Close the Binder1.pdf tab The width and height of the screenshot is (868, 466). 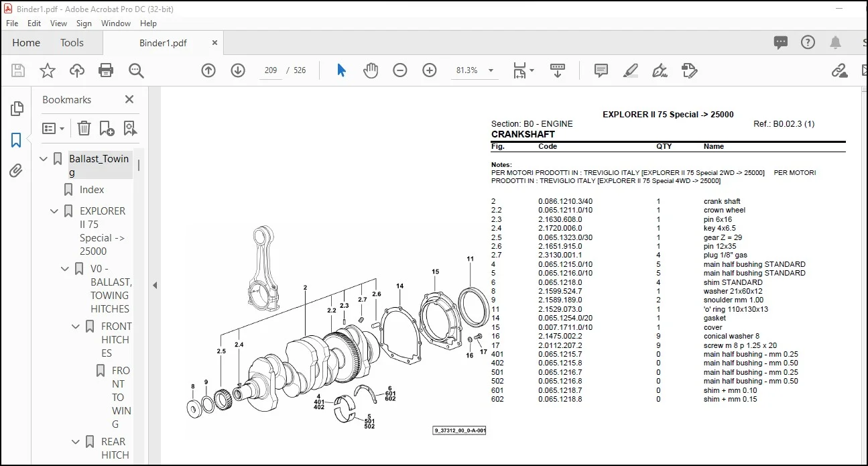pyautogui.click(x=215, y=42)
